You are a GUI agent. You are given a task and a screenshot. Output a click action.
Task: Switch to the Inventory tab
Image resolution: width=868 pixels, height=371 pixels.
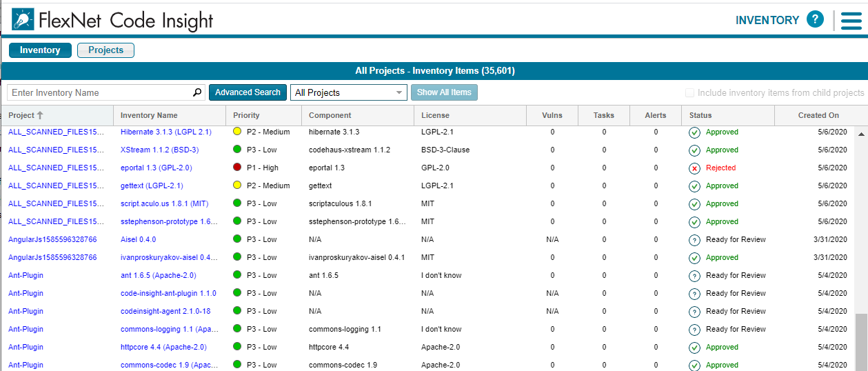tap(40, 50)
